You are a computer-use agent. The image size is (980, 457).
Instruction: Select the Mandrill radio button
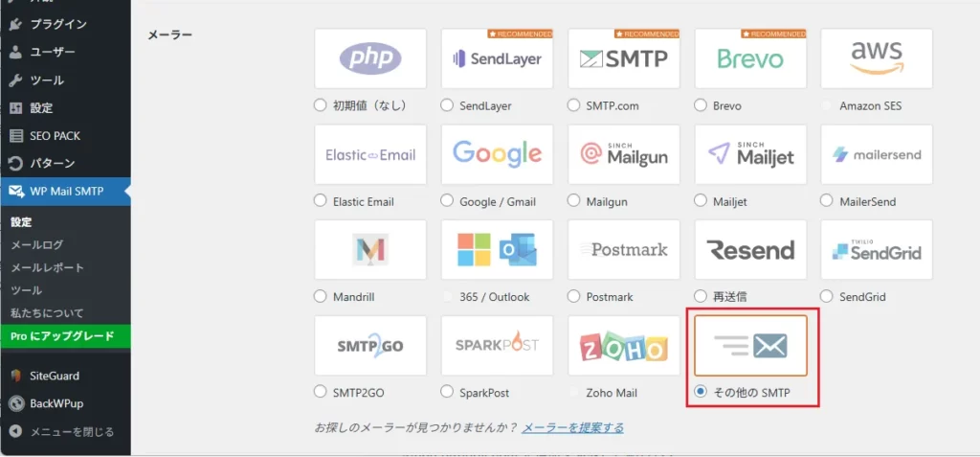coord(321,296)
